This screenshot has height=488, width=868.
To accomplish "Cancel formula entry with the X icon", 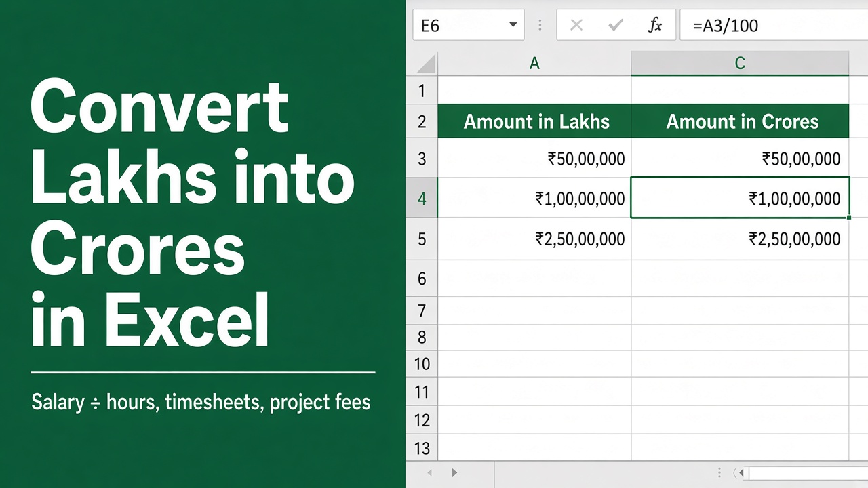I will point(576,26).
